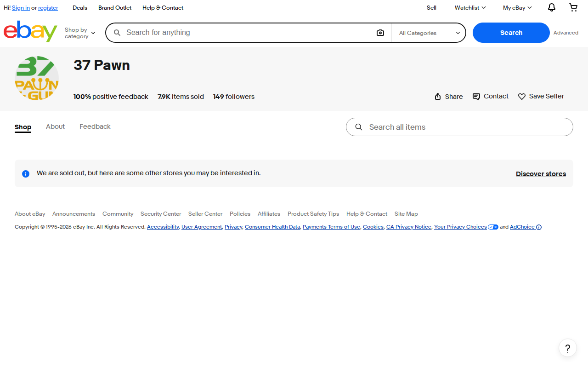Open the Product Safety Tips link

pyautogui.click(x=313, y=214)
